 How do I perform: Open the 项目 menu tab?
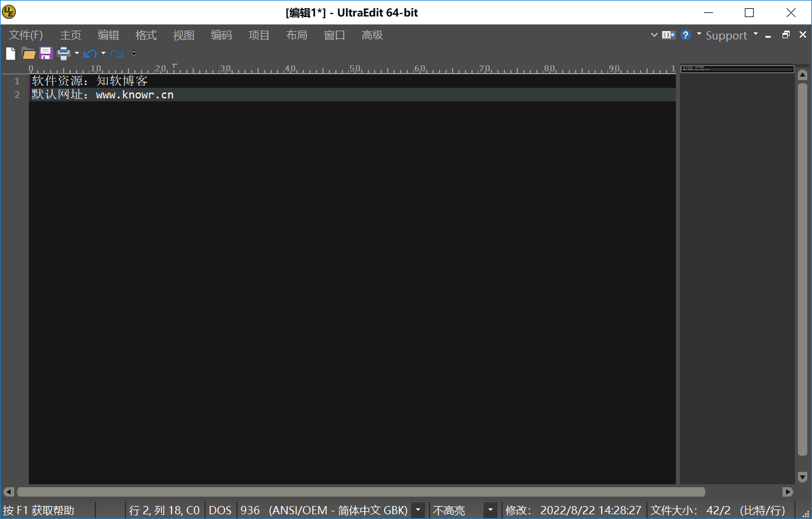[259, 35]
